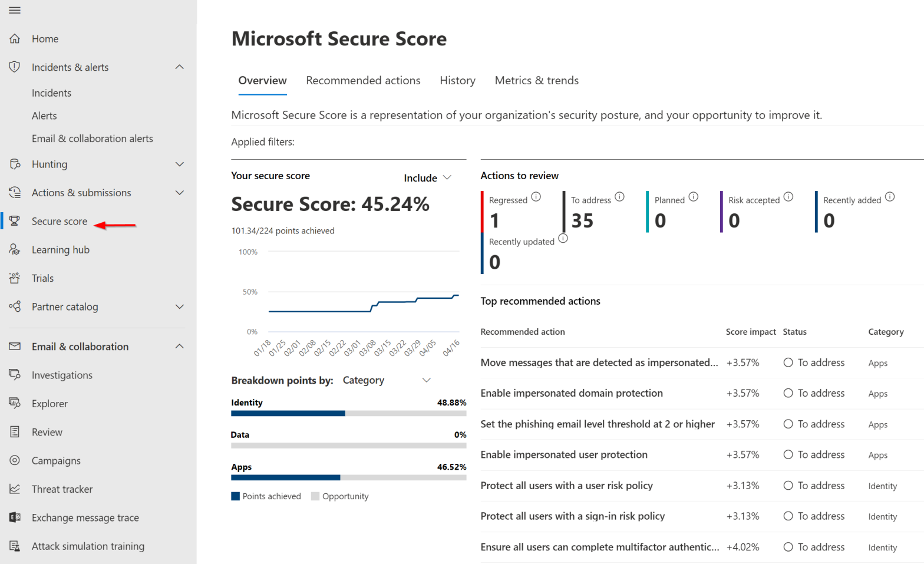The width and height of the screenshot is (924, 564).
Task: Click the Exchange message trace icon
Action: [x=14, y=517]
